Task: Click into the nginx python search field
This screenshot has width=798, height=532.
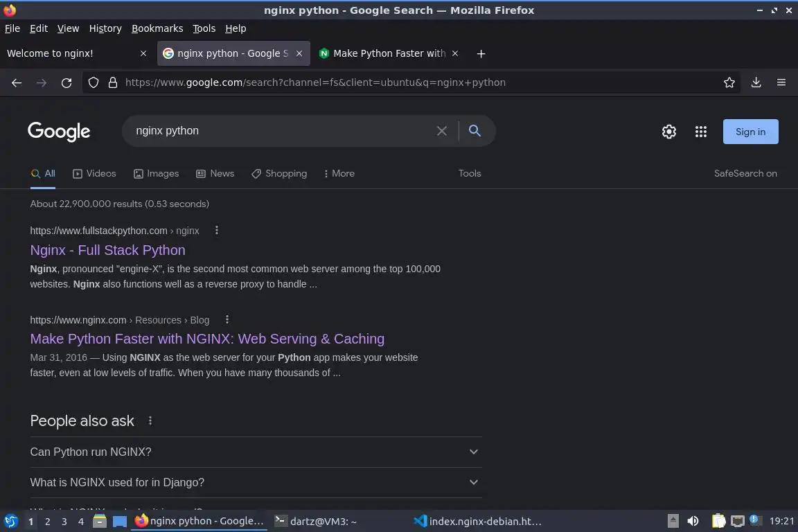Action: click(x=283, y=131)
